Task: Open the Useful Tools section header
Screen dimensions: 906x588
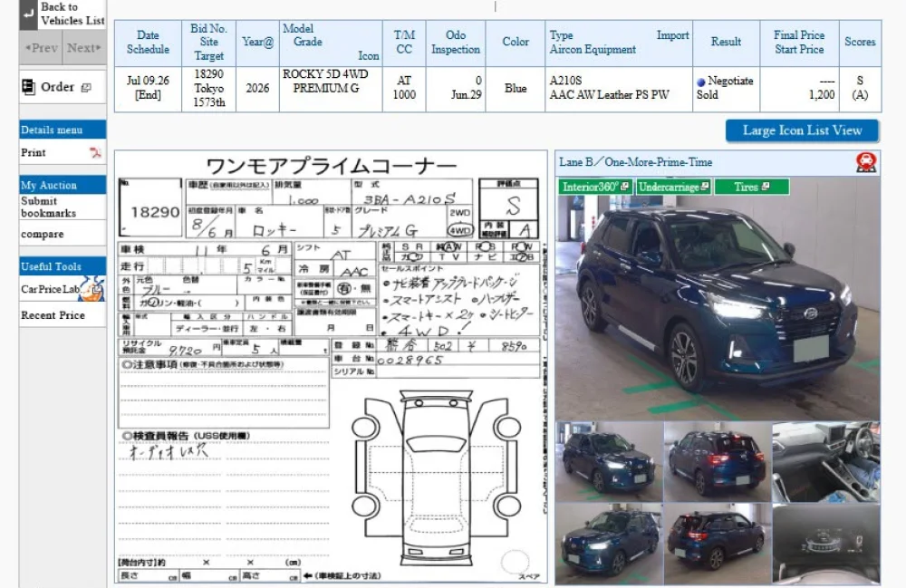Action: 63,266
